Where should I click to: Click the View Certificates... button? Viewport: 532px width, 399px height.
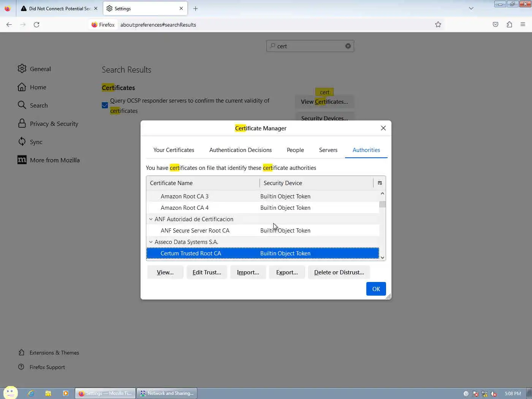(x=325, y=102)
